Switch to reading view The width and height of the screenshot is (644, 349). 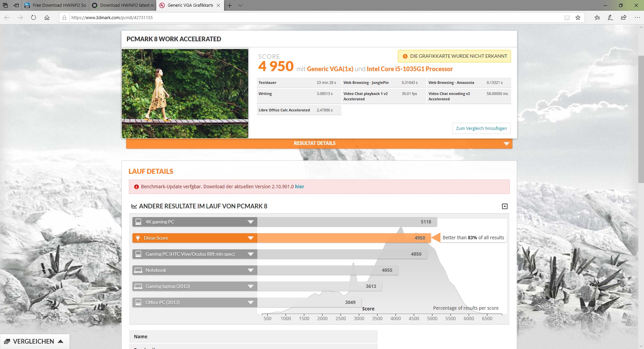coord(567,18)
